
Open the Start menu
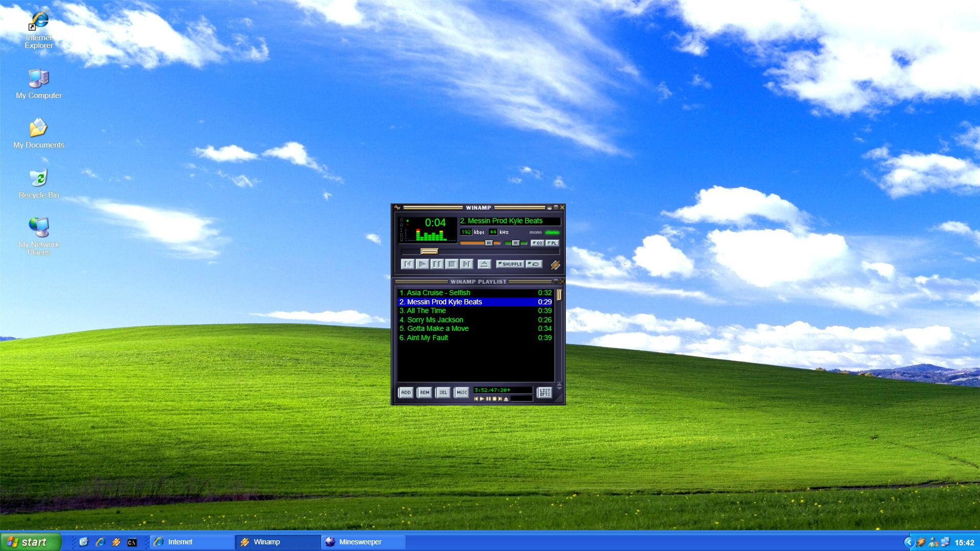pyautogui.click(x=30, y=542)
